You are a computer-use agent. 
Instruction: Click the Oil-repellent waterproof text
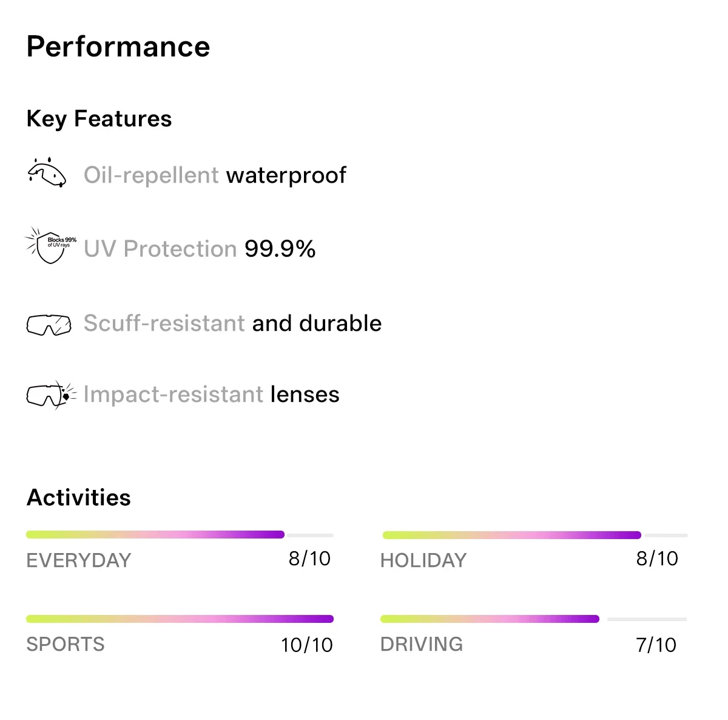(x=215, y=175)
